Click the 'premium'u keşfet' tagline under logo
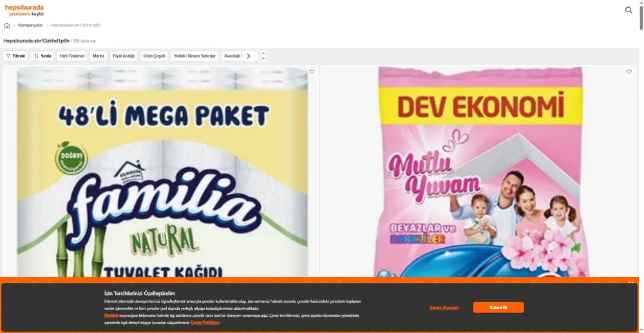 pyautogui.click(x=26, y=14)
